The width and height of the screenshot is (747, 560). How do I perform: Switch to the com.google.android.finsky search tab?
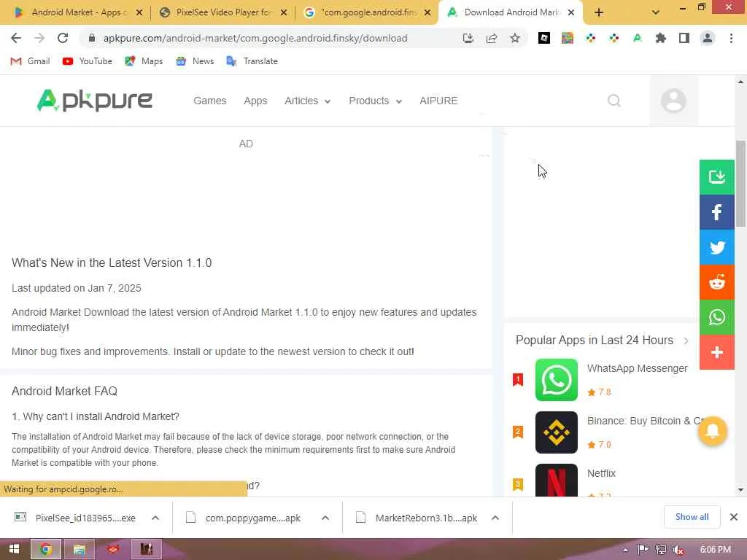368,12
